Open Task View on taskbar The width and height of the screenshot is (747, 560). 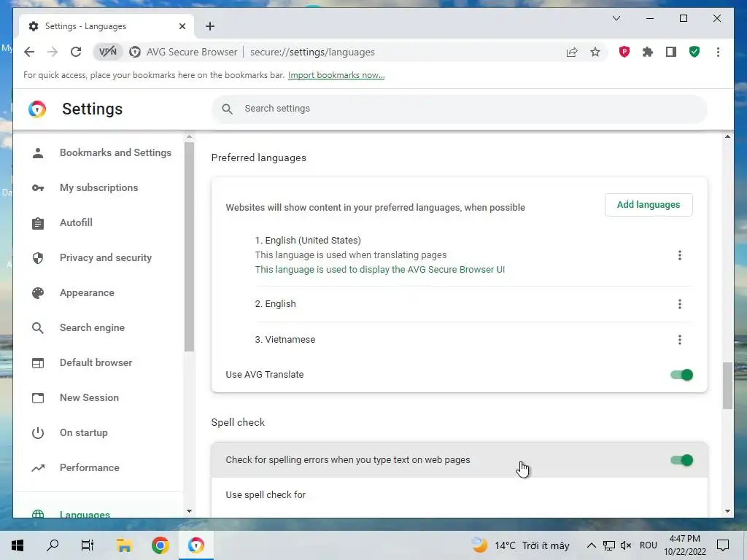coord(88,545)
